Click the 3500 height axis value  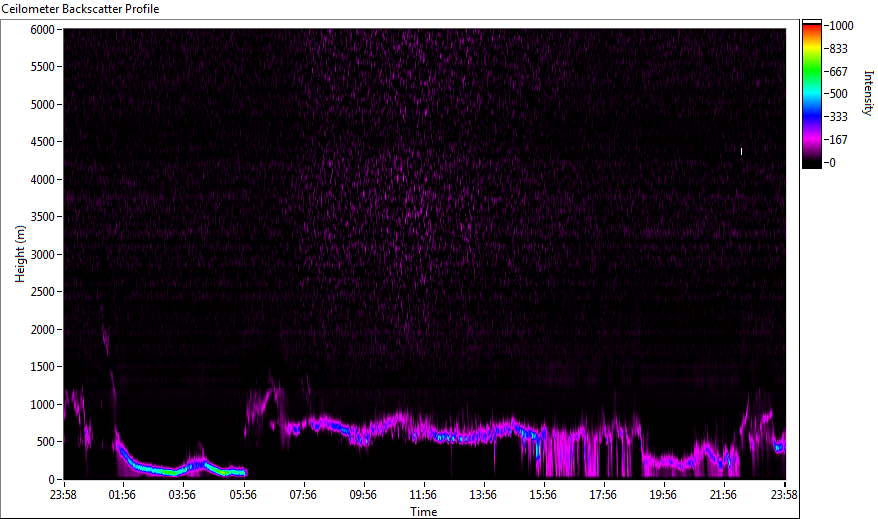pyautogui.click(x=43, y=217)
